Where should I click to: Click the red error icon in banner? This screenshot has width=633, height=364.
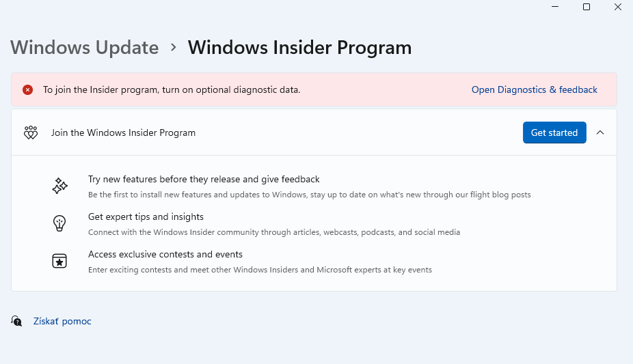27,89
